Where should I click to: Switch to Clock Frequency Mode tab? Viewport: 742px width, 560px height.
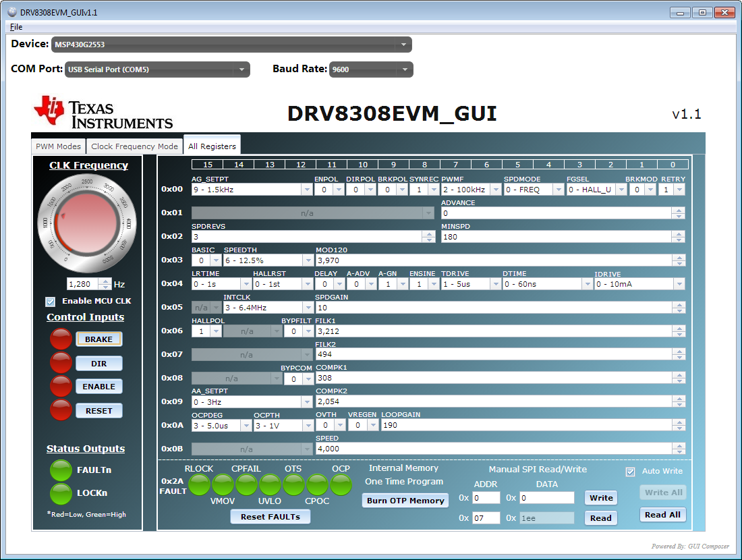pos(134,146)
